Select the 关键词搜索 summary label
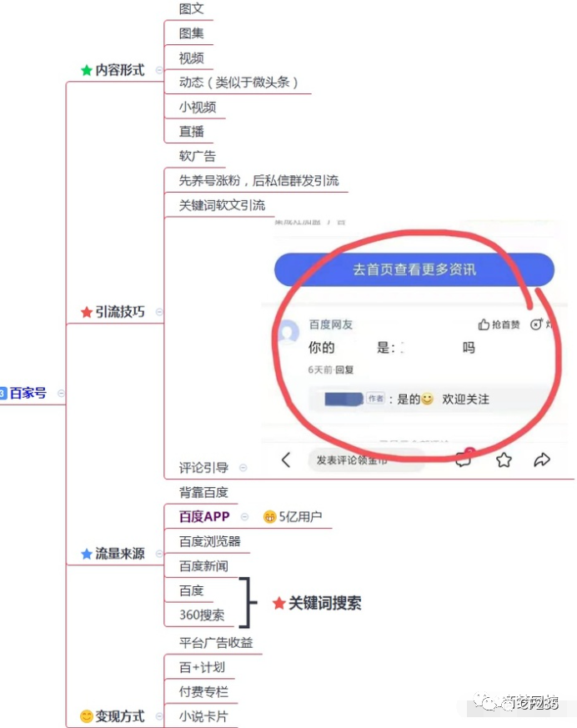Image resolution: width=577 pixels, height=728 pixels. point(324,603)
